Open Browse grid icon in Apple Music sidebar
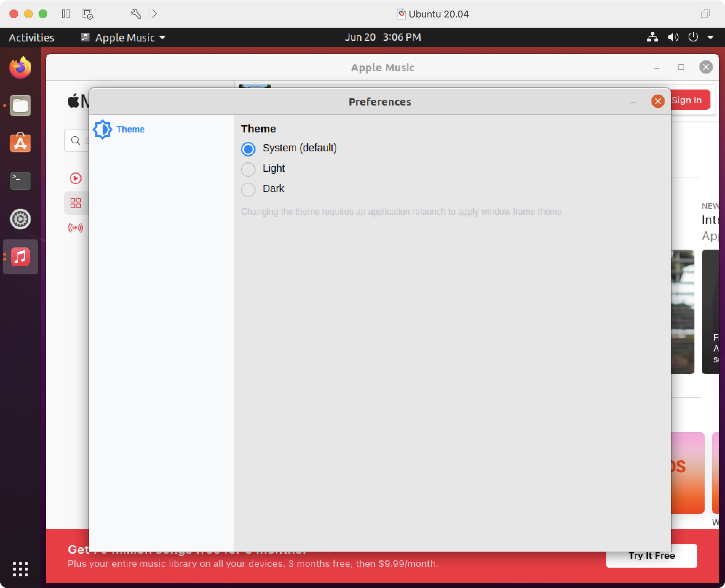This screenshot has height=588, width=725. tap(76, 203)
